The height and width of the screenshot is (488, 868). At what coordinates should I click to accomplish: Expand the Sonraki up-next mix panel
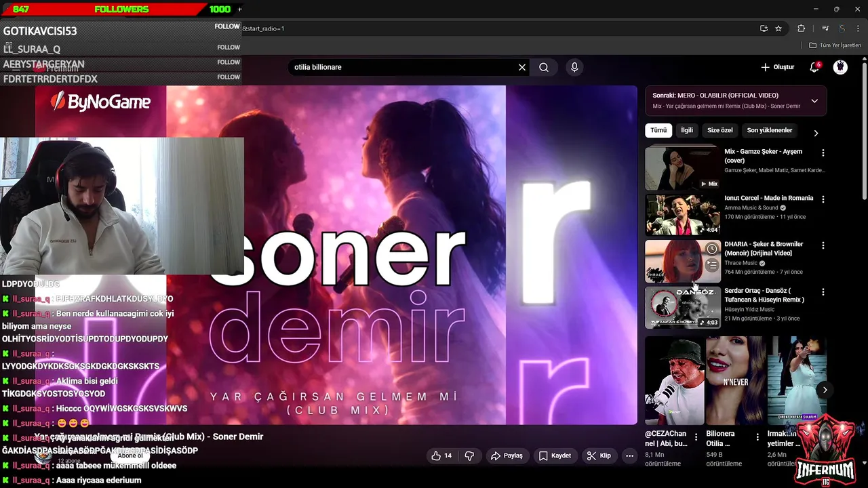click(x=814, y=100)
